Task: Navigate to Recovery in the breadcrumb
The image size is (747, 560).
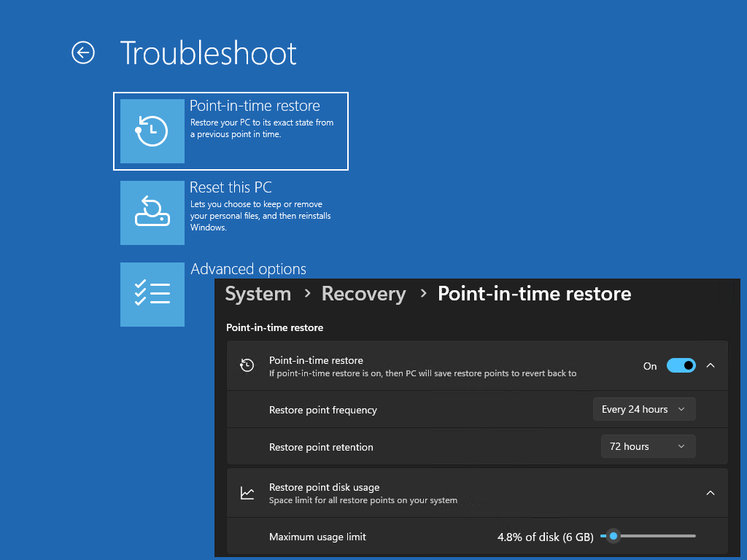Action: tap(363, 294)
